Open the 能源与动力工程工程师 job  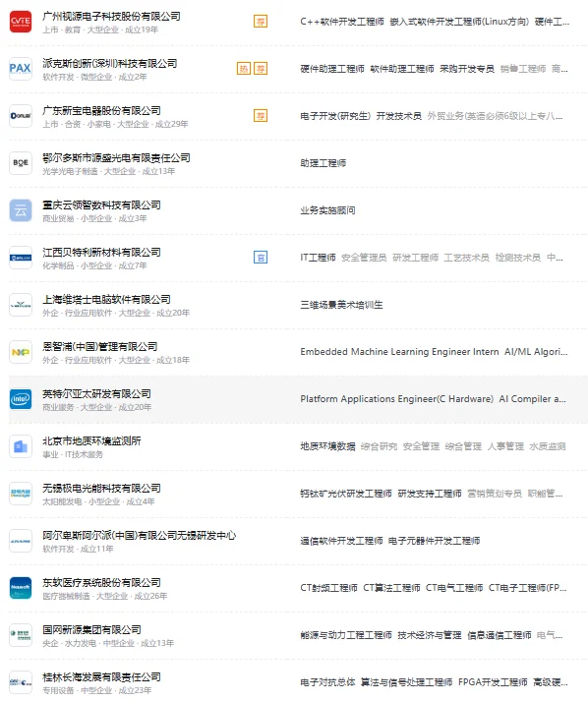click(346, 635)
